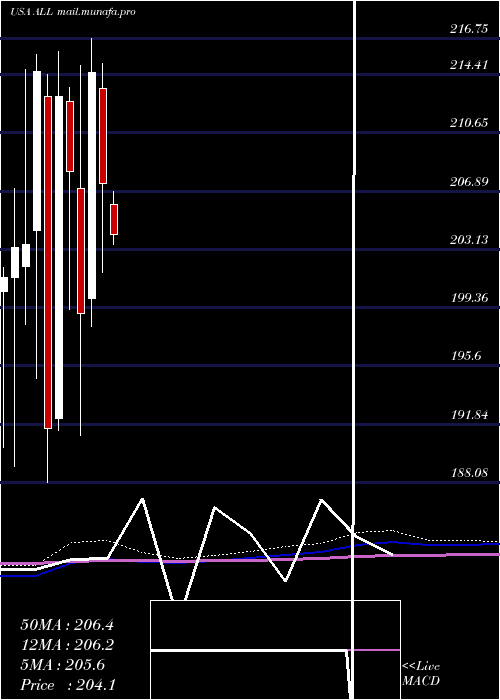Image resolution: width=500 pixels, height=700 pixels.
Task: Click the 216.75 price axis label
Action: (469, 29)
